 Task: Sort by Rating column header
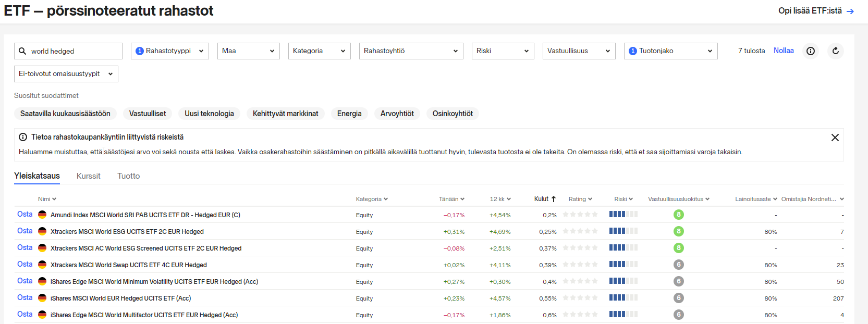point(580,199)
